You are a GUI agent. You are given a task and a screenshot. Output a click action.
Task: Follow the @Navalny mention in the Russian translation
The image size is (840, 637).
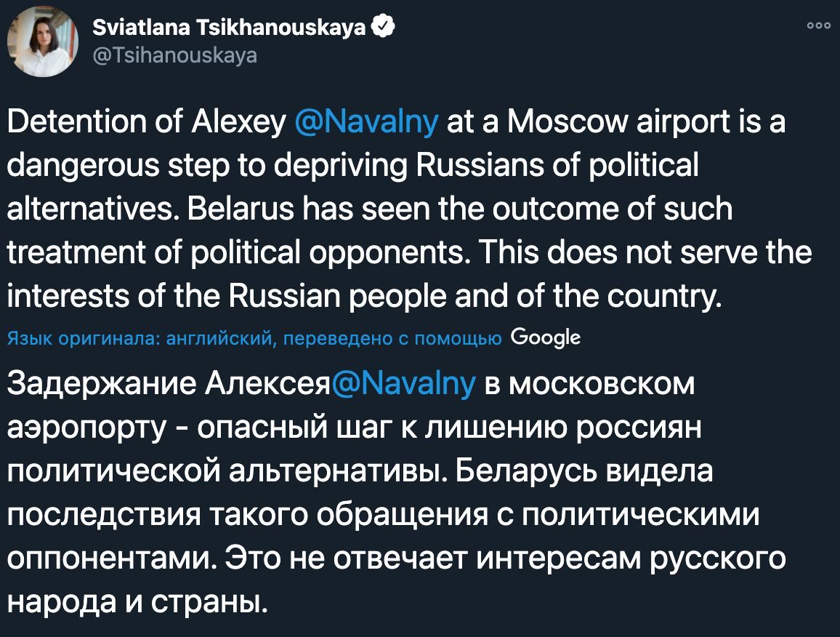coord(403,384)
